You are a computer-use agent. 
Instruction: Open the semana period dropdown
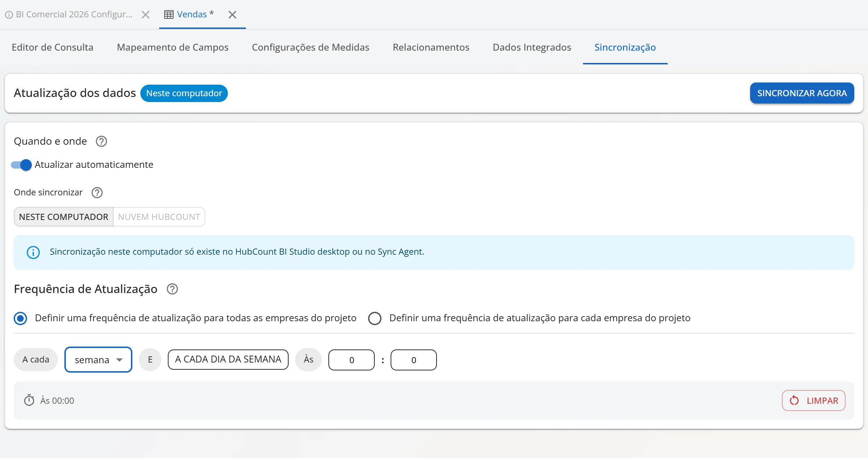pos(98,360)
